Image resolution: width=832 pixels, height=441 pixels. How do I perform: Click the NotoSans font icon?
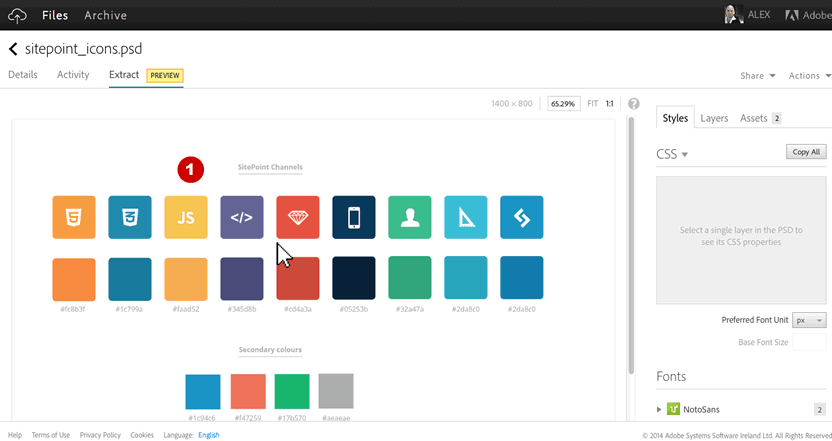coord(673,409)
